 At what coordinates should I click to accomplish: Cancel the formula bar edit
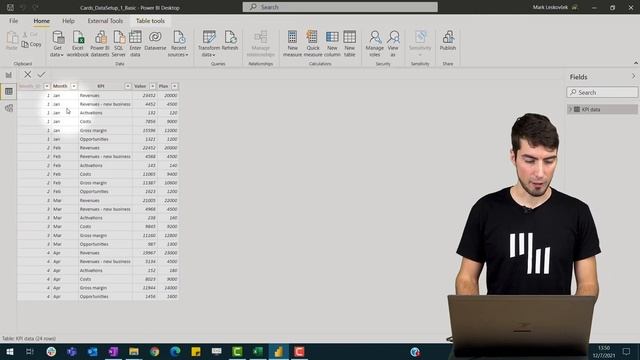tap(27, 74)
